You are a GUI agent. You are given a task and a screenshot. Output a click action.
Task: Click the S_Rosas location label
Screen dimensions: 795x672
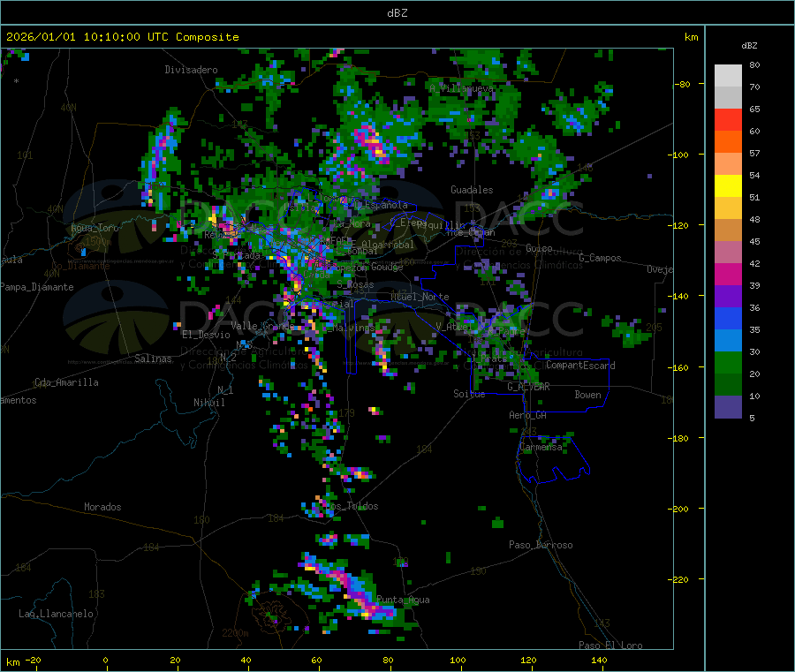(355, 285)
